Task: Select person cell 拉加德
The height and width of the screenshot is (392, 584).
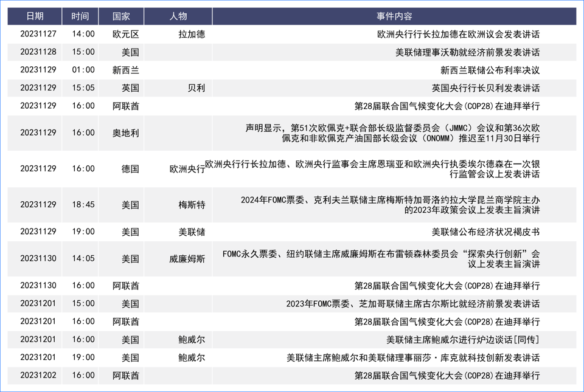Action: (192, 34)
